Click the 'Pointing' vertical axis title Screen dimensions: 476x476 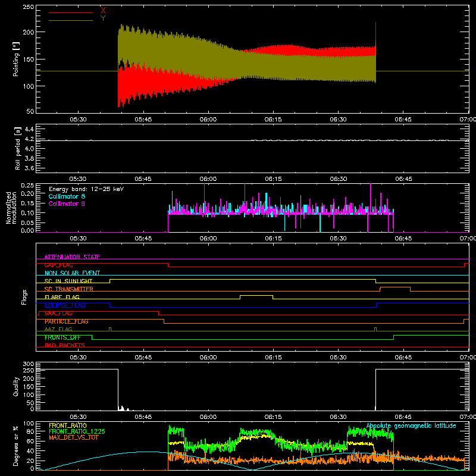pyautogui.click(x=15, y=59)
